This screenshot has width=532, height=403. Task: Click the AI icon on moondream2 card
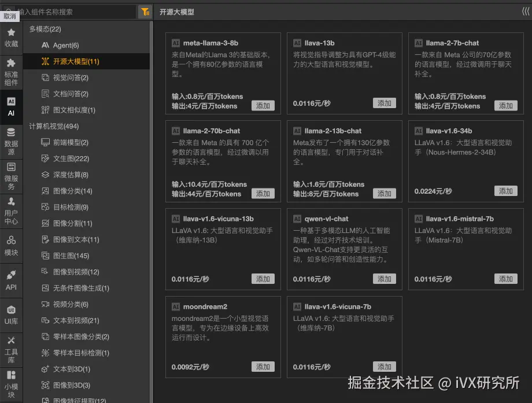(x=176, y=306)
